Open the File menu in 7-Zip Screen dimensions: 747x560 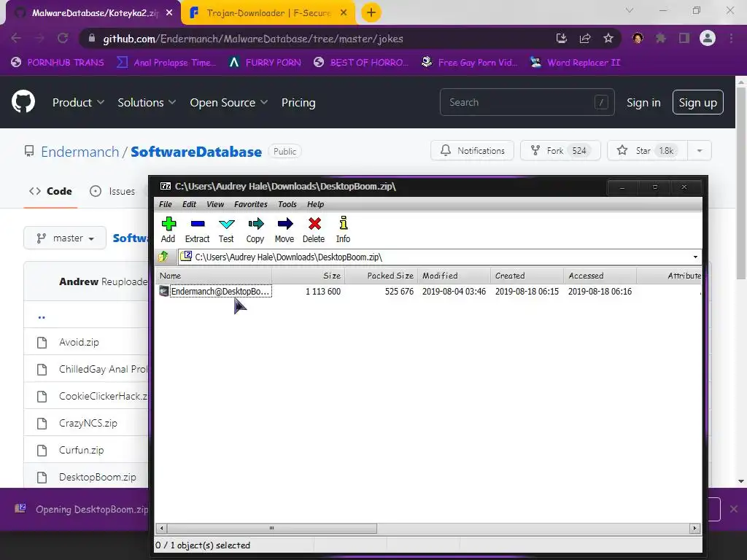pos(166,204)
